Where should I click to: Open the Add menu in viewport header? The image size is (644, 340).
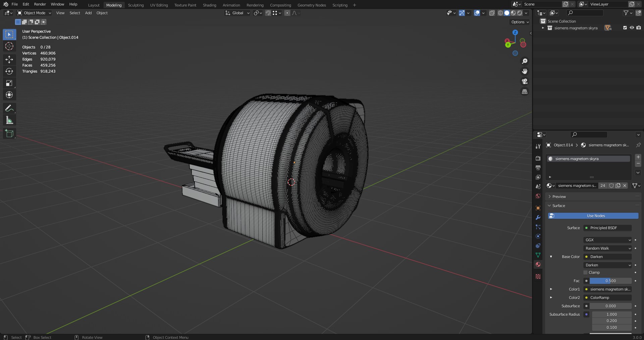click(88, 13)
